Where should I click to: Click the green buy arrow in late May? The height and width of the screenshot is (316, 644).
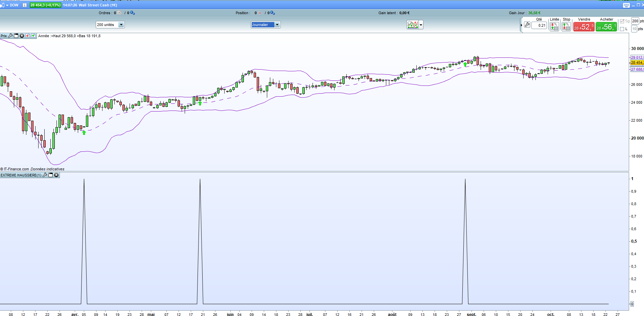(200, 103)
